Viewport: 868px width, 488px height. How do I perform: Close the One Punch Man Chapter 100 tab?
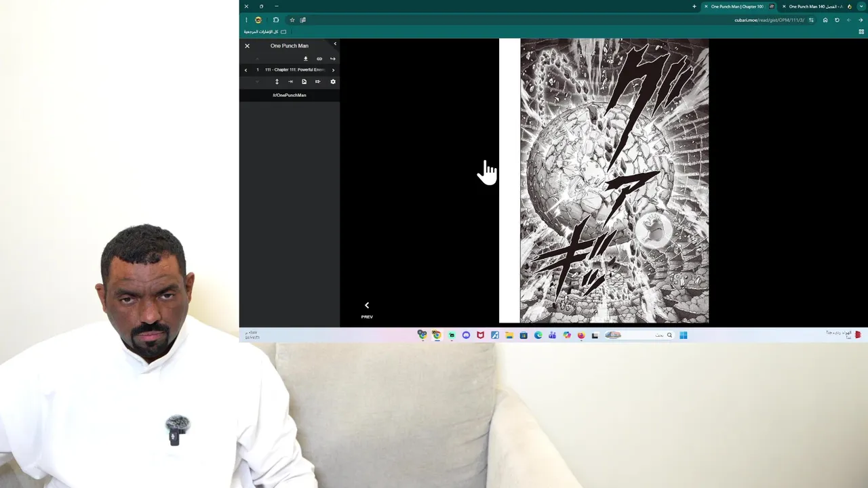pos(706,7)
